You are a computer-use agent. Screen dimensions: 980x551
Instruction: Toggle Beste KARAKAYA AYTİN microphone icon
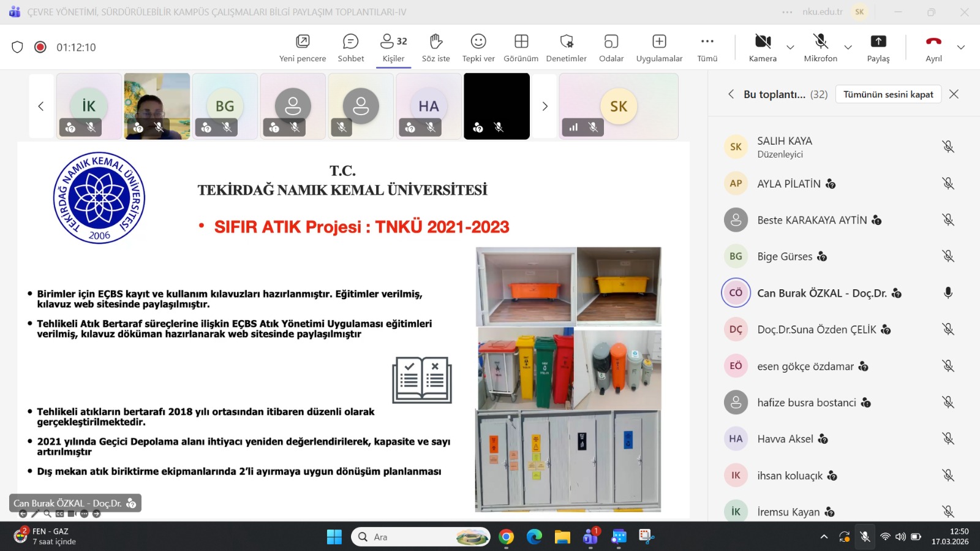[948, 219]
